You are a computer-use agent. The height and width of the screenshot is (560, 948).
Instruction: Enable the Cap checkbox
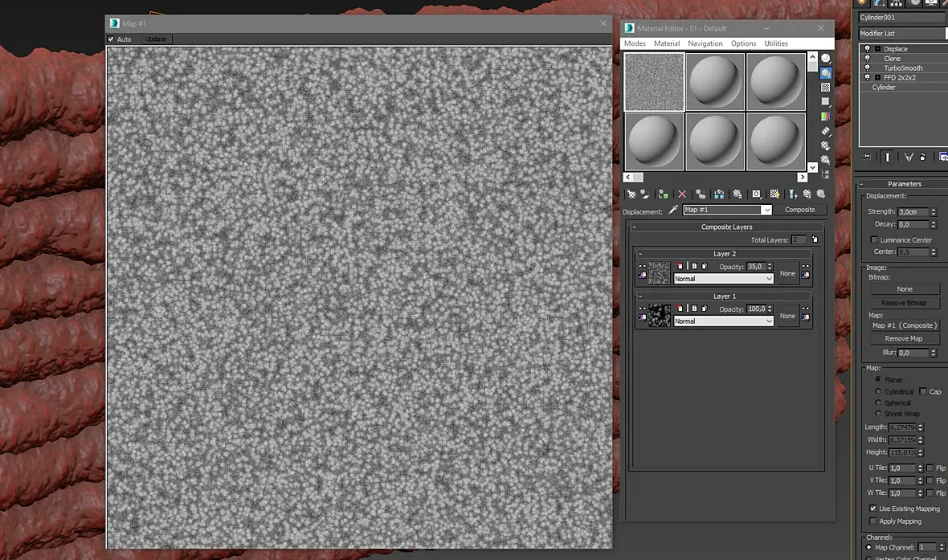[x=923, y=391]
